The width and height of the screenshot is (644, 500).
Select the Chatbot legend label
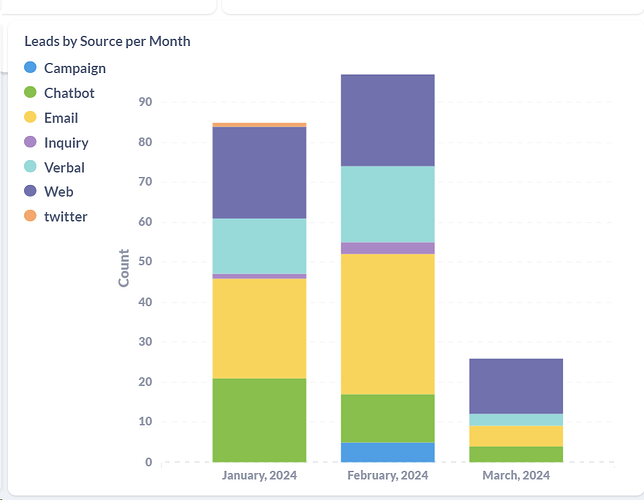click(x=69, y=93)
